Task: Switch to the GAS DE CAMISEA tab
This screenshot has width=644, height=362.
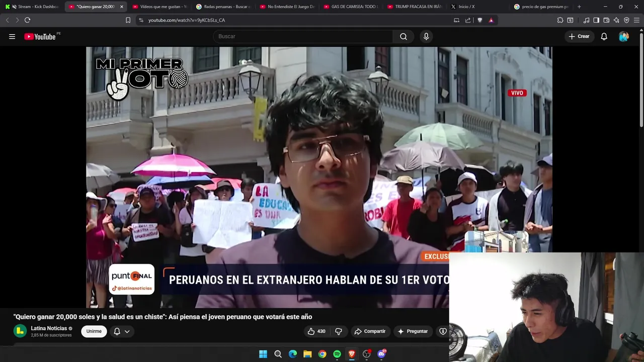Action: click(350, 7)
